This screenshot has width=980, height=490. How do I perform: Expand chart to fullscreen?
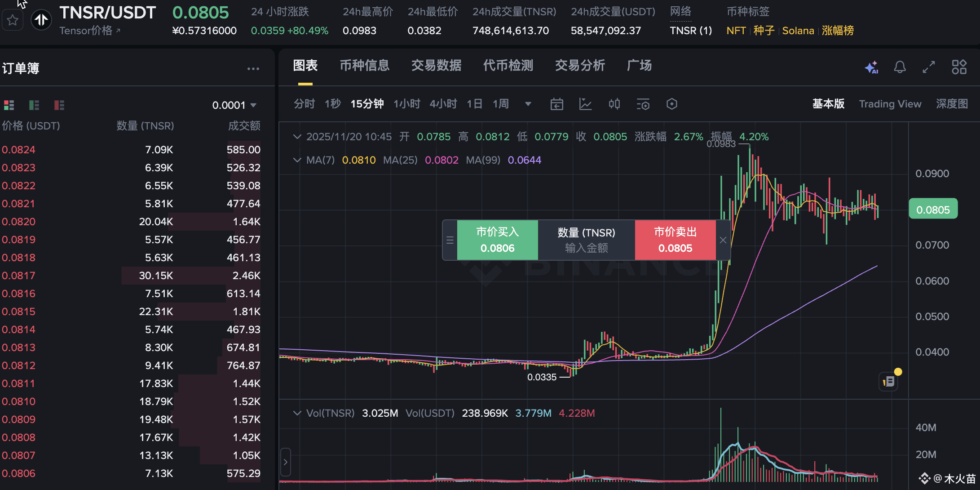pos(929,67)
